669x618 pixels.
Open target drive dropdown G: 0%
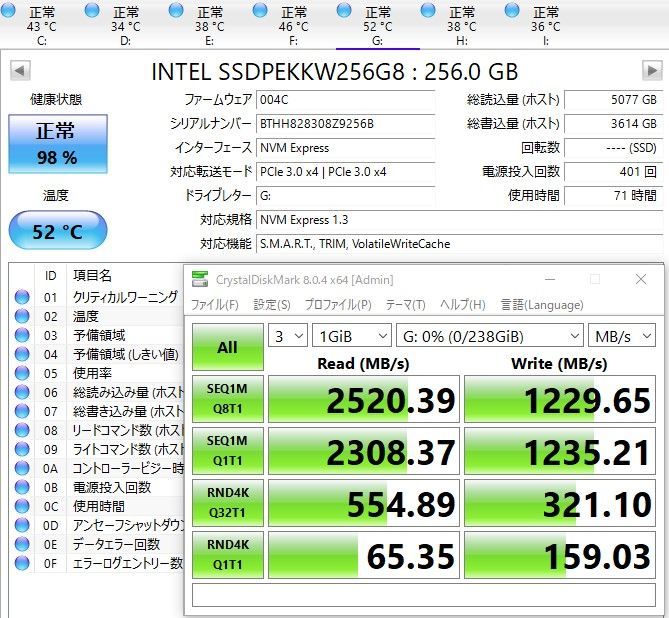[490, 336]
